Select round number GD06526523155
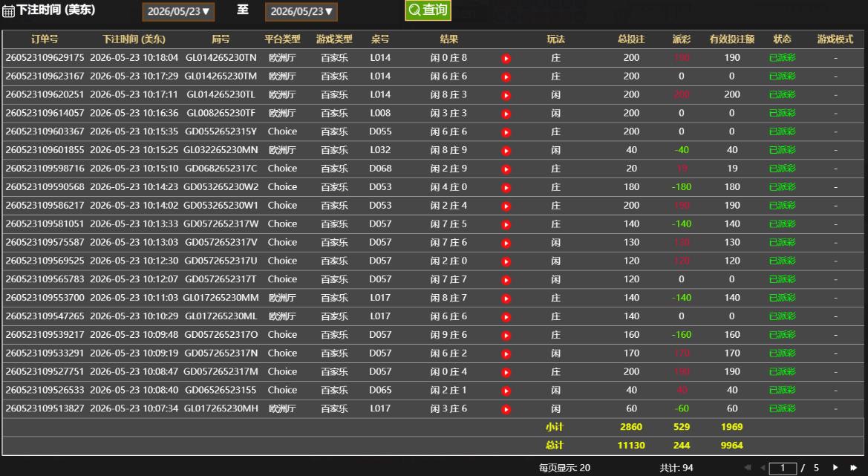868x476 pixels. click(221, 390)
